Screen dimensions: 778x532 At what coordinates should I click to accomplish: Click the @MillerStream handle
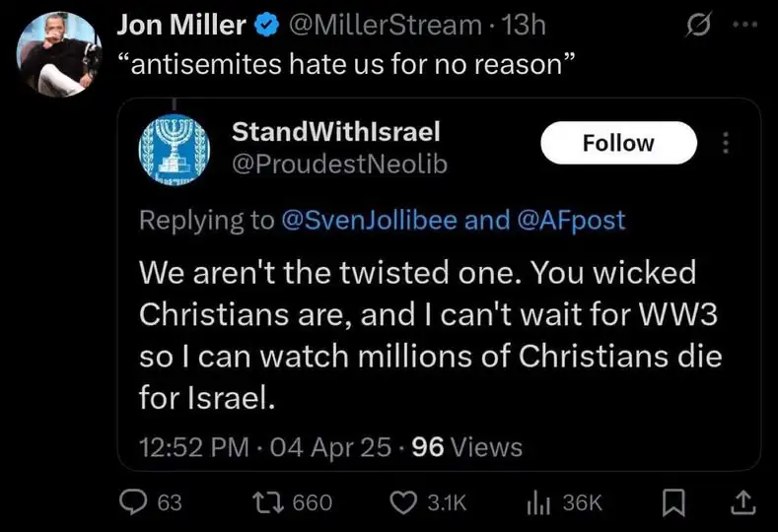(383, 27)
